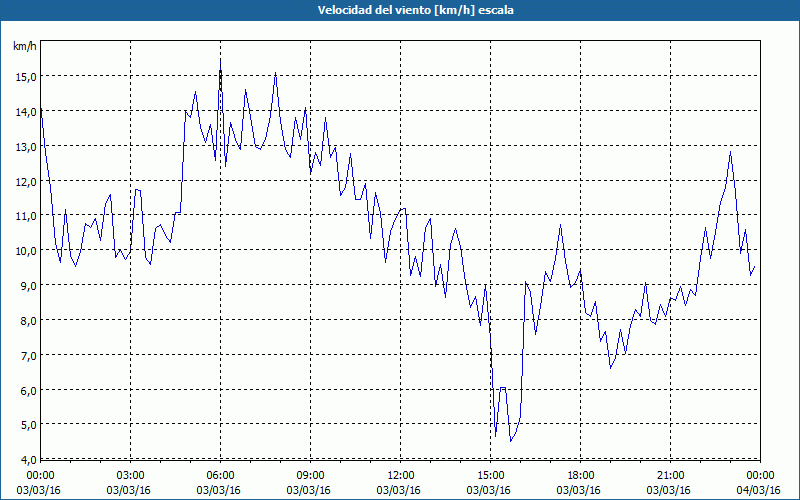Click the first '03/03/16' date under leftmost 00:00
The height and width of the screenshot is (500, 800).
[38, 490]
